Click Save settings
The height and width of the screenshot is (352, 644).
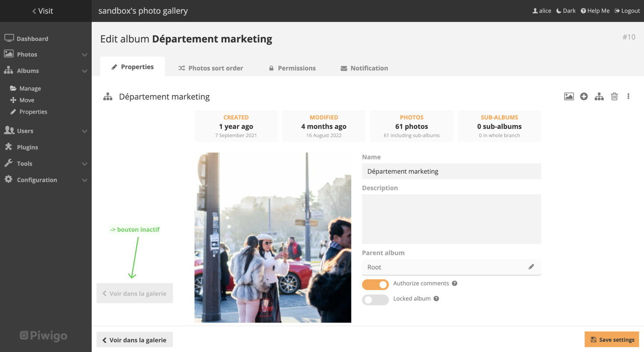[x=612, y=339]
